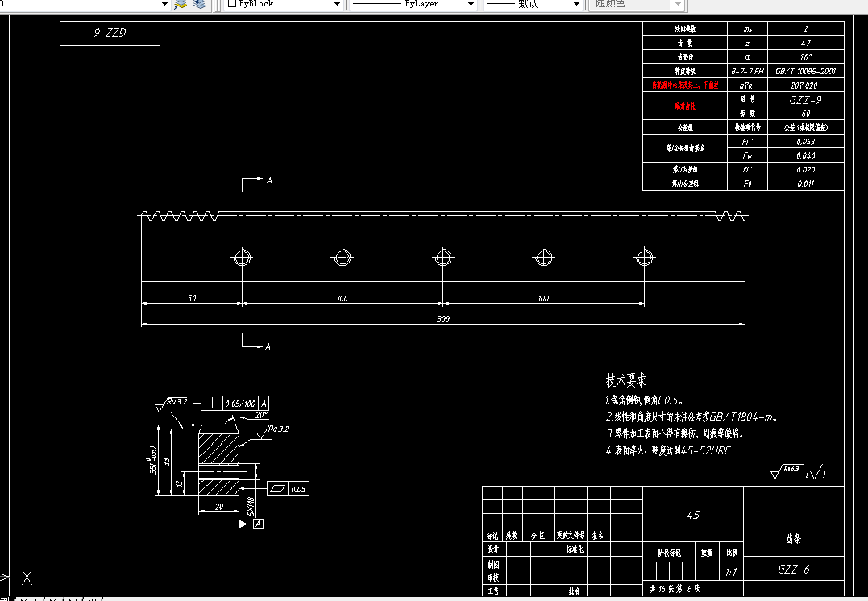868x601 pixels.
Task: Select the 5XM8 thread callout
Action: click(x=250, y=507)
